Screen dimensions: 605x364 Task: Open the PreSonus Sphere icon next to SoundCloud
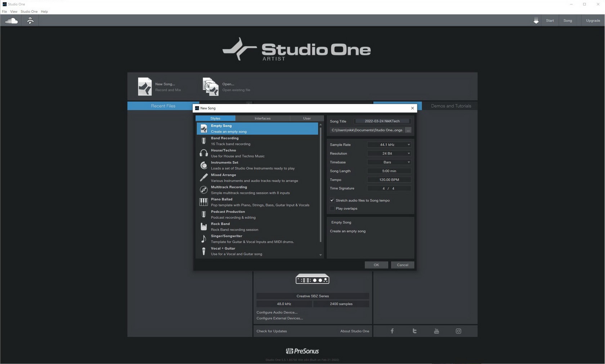(30, 21)
